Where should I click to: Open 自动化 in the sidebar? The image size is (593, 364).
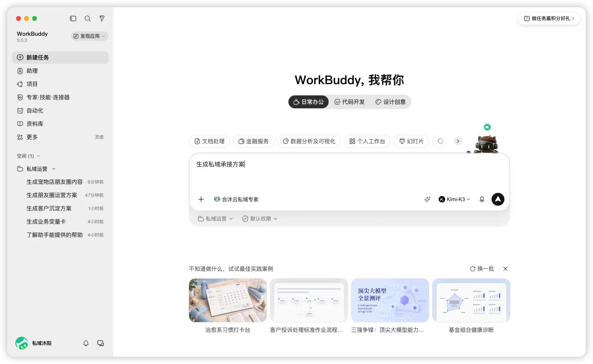coord(60,110)
